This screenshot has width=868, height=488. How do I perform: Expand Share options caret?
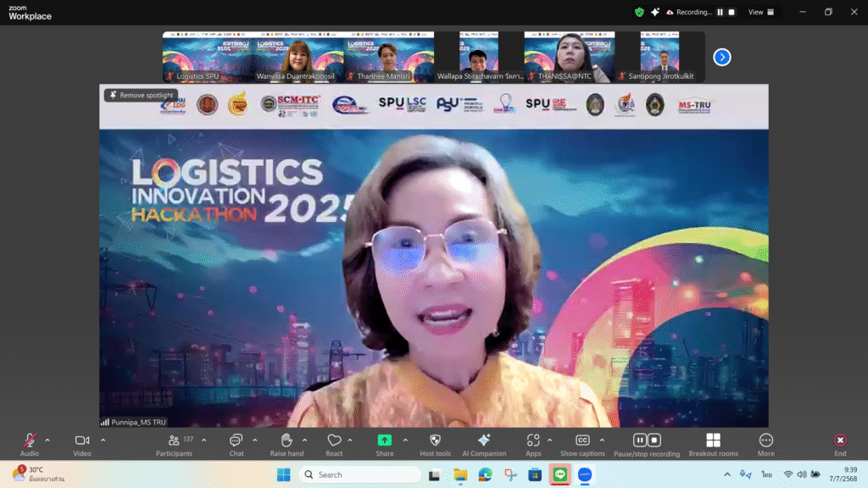405,441
